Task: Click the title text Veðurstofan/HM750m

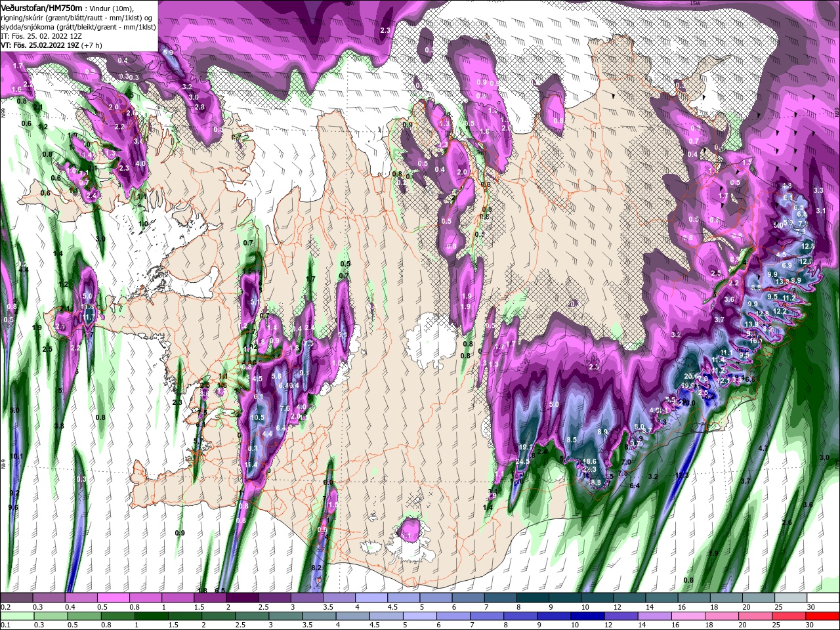Action: tap(42, 7)
